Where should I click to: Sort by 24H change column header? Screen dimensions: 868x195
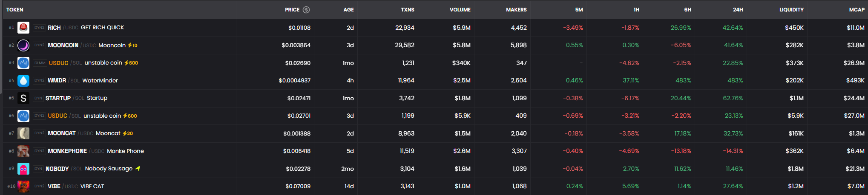[x=738, y=9]
